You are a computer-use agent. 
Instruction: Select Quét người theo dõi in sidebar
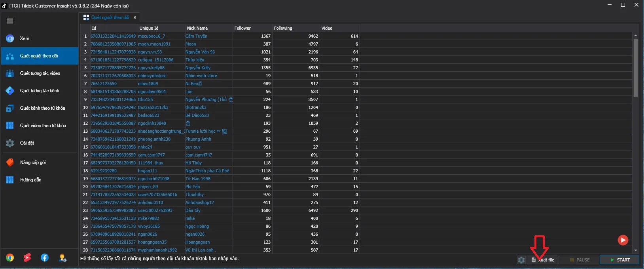coord(40,56)
